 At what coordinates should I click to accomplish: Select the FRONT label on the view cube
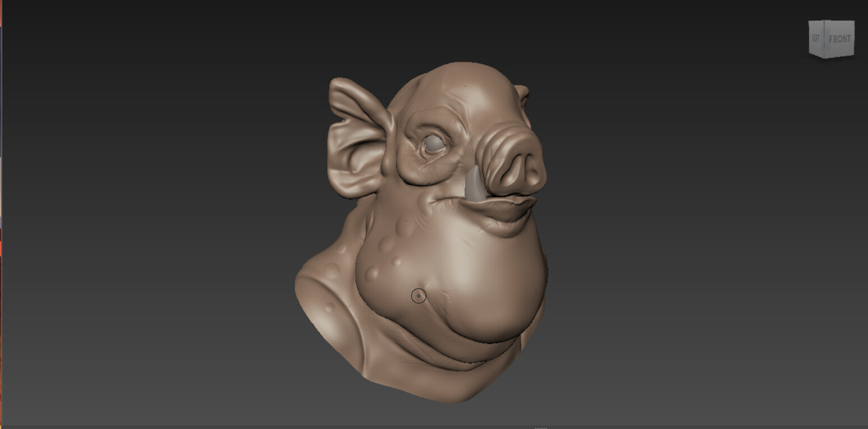(840, 37)
